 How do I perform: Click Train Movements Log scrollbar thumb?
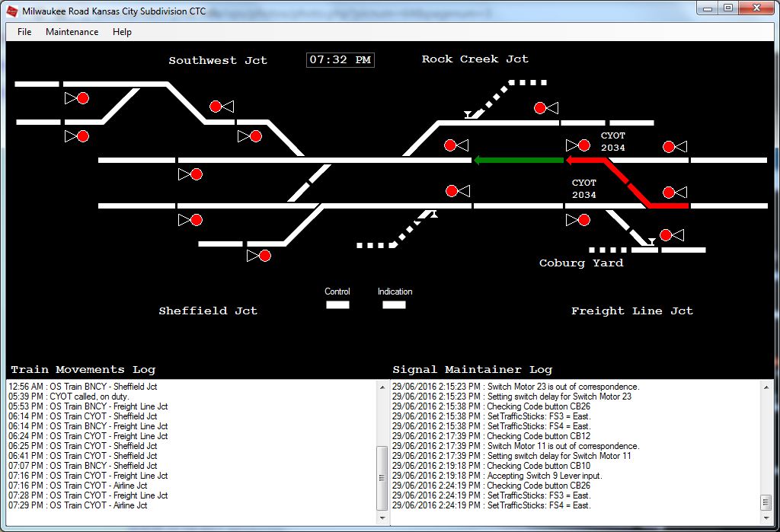point(382,478)
